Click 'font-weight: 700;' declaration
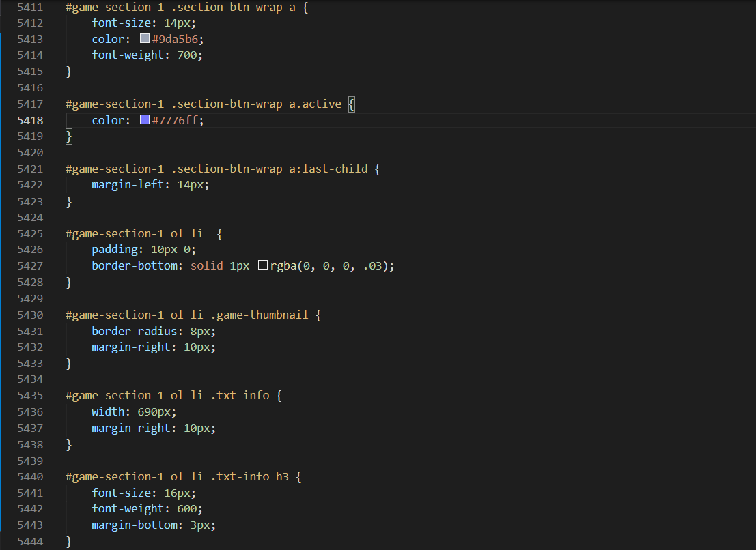Image resolution: width=756 pixels, height=550 pixels. click(147, 55)
